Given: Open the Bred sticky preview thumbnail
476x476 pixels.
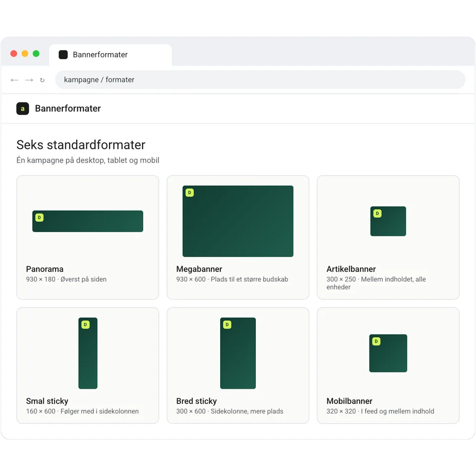Looking at the screenshot, I should pos(238,353).
